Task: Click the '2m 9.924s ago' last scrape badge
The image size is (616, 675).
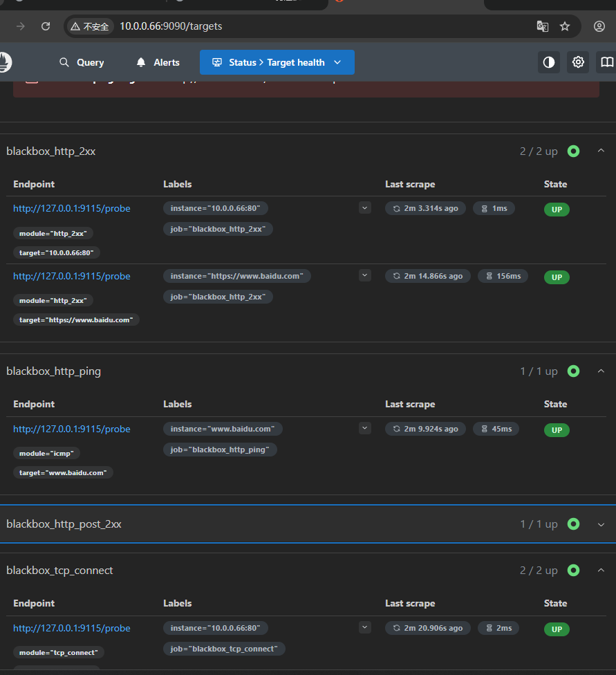Action: point(425,429)
